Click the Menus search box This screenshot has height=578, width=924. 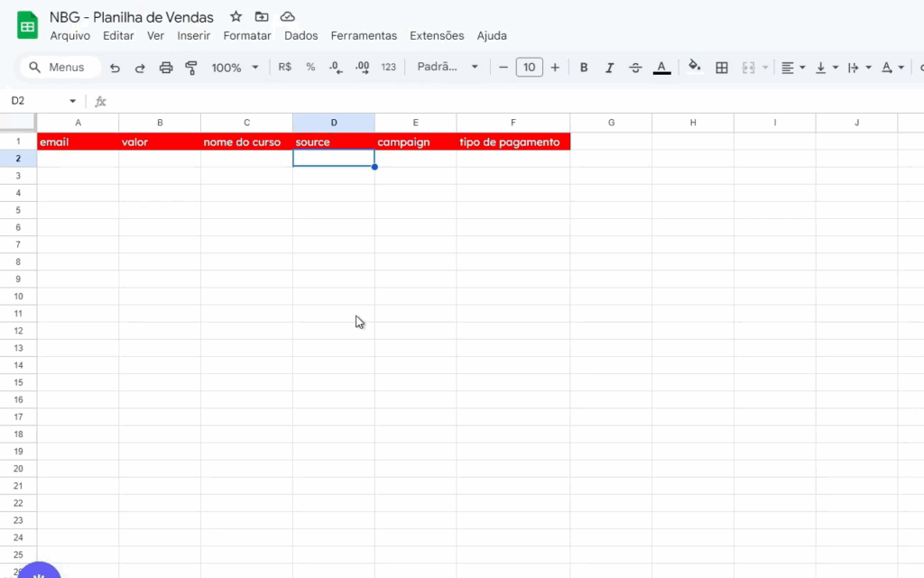60,68
